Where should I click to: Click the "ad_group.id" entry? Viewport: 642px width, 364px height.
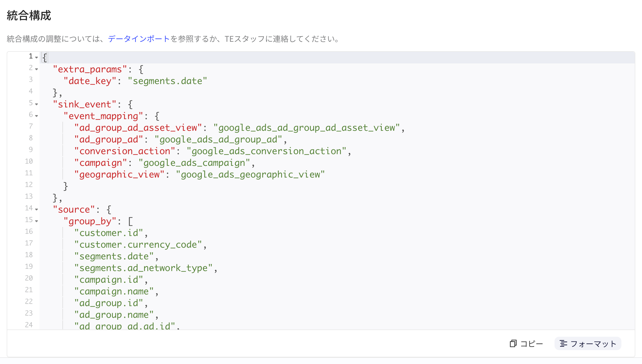coord(109,303)
